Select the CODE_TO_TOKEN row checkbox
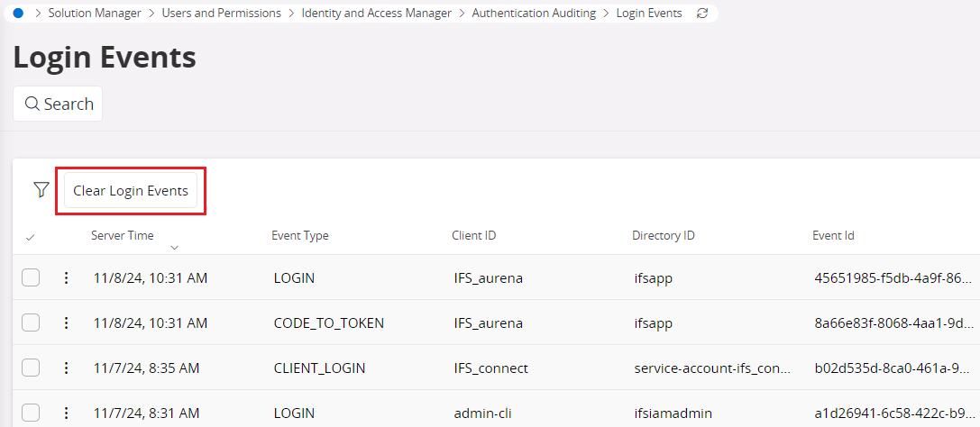 (31, 323)
